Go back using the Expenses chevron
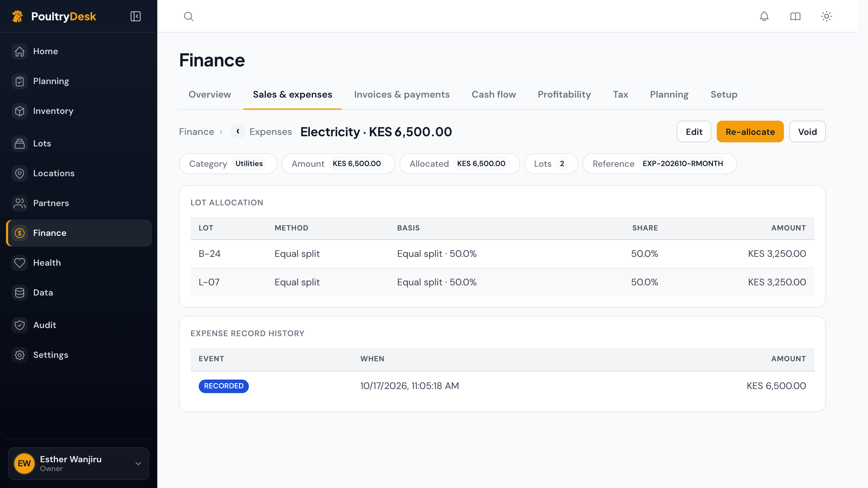This screenshot has height=488, width=868. point(238,131)
